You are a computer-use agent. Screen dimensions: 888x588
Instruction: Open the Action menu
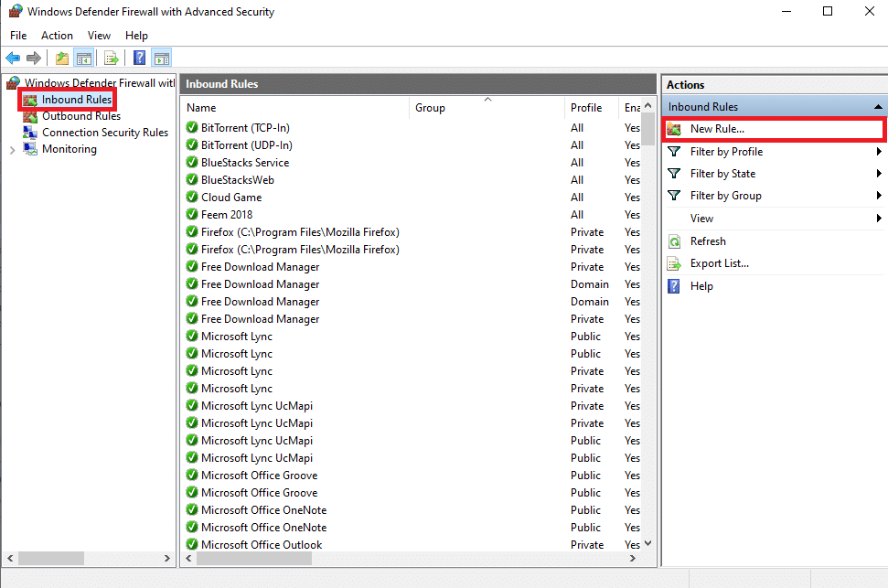pos(57,36)
